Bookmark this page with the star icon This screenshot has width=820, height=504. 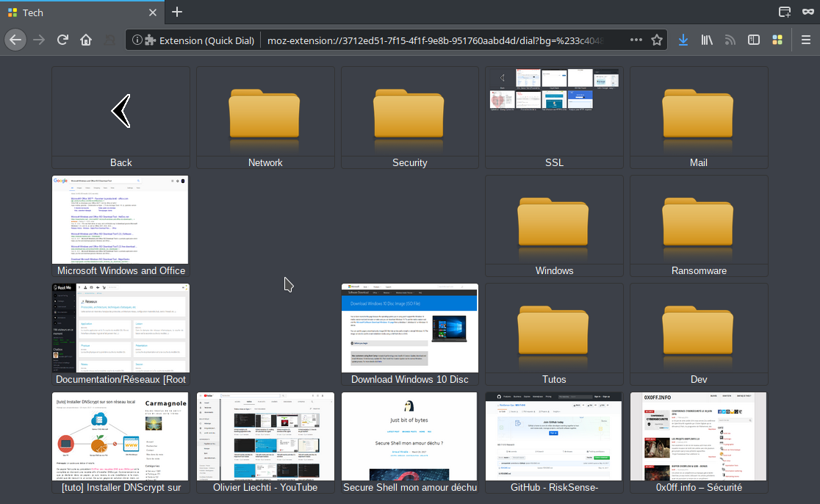657,40
